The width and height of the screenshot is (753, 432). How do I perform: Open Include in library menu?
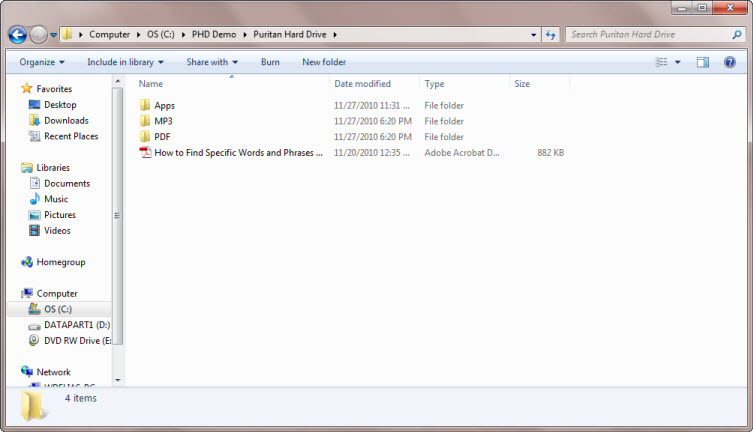coord(125,62)
